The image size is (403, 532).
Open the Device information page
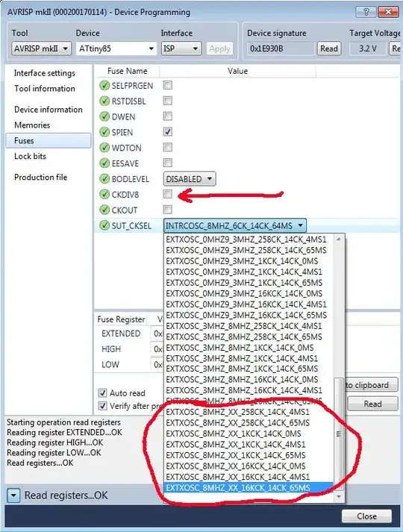49,110
